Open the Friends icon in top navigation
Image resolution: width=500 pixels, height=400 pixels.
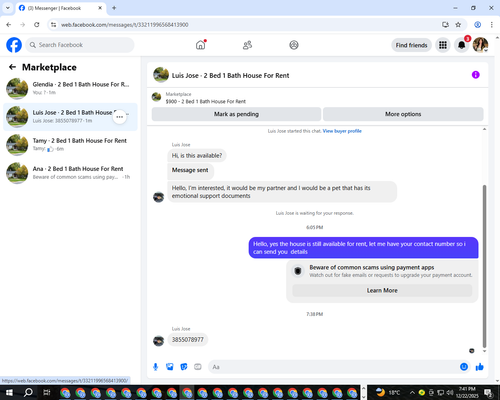pos(247,45)
